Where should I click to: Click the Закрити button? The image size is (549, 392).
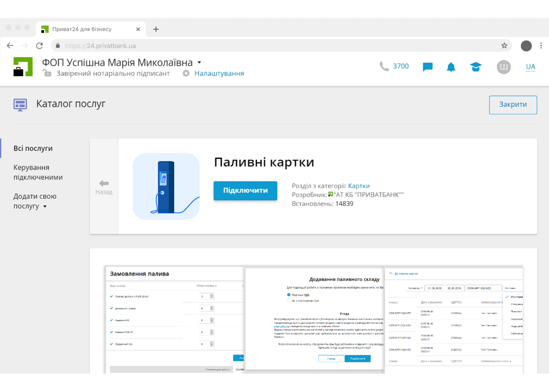click(513, 105)
